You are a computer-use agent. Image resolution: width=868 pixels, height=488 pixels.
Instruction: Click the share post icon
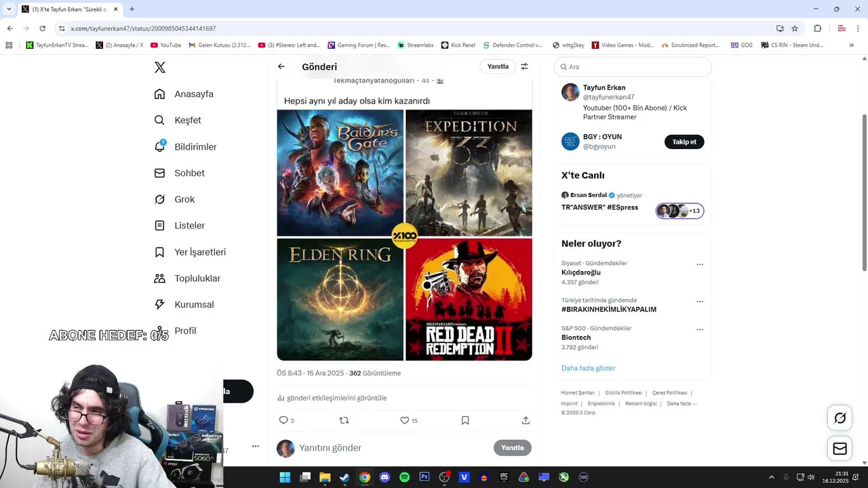(526, 420)
